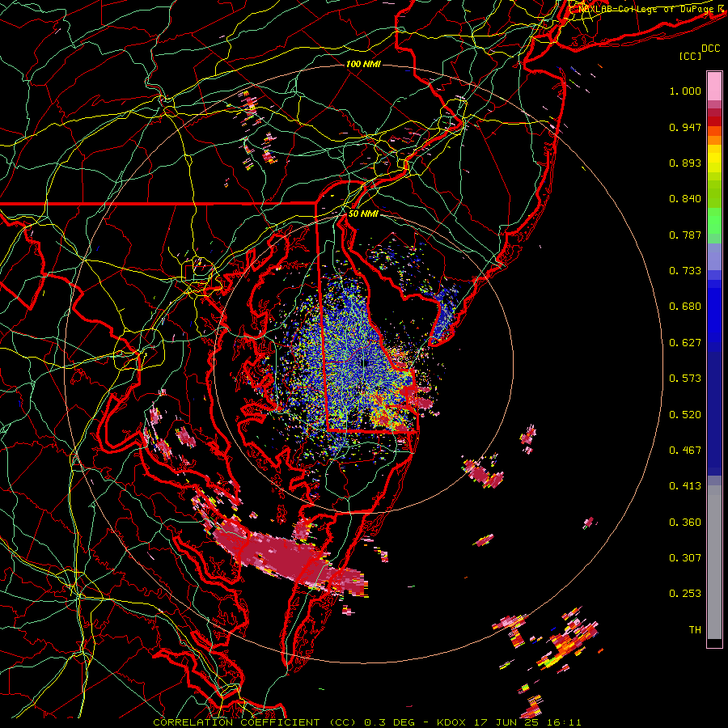728x728 pixels.
Task: Click the 0.520 legend value
Action: pos(685,415)
